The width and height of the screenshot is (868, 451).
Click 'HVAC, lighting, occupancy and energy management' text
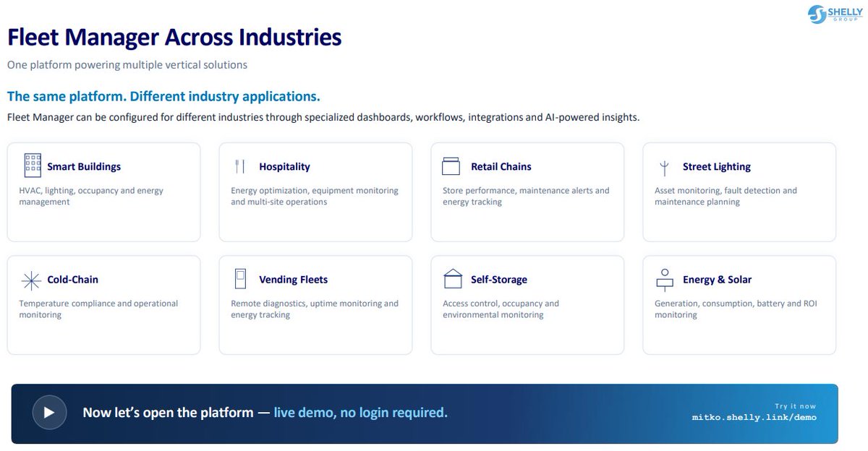91,196
